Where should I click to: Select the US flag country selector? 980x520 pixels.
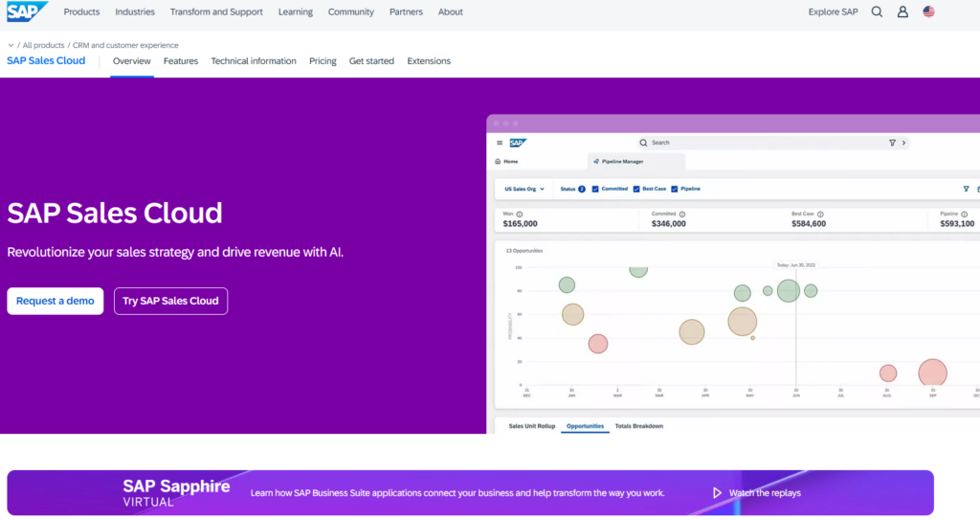click(x=928, y=11)
